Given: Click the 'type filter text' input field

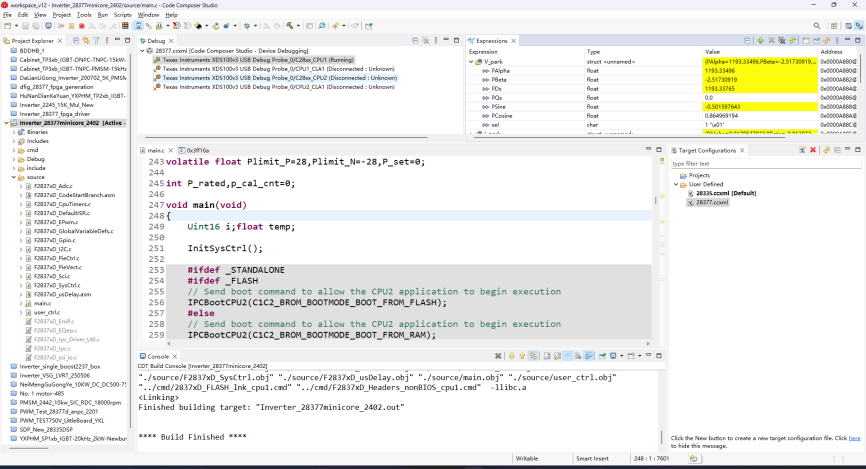Looking at the screenshot, I should tap(765, 164).
